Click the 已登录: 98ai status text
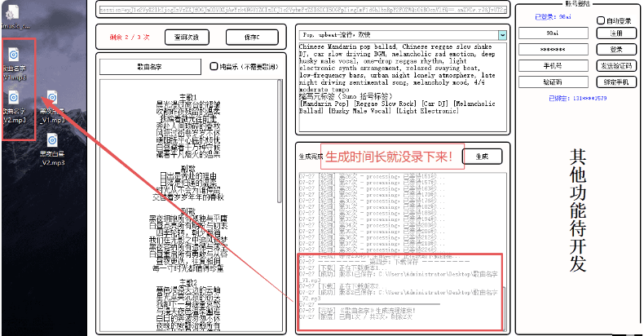This screenshot has width=644, height=336. [553, 17]
